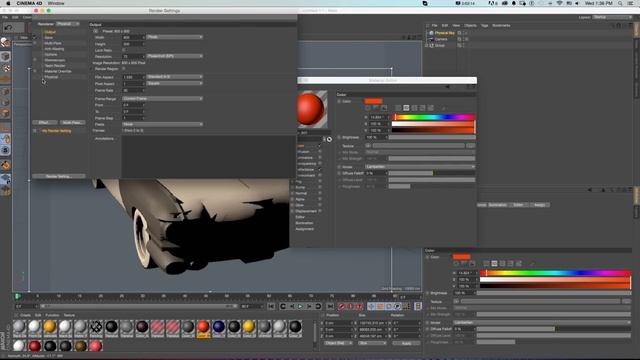Toggle Position keyframe recording icon
640x360 pixels.
tap(371, 306)
